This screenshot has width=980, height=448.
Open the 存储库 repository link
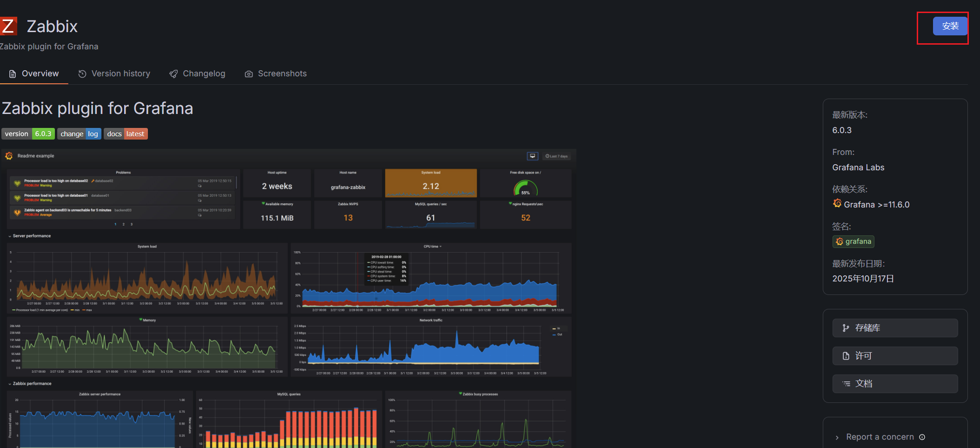(894, 328)
